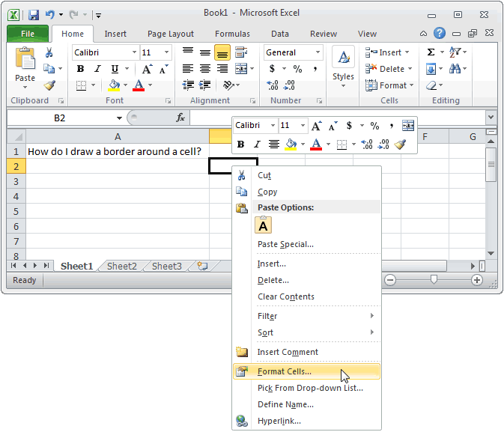This screenshot has height=432, width=504.
Task: Open the Name Box dropdown arrow
Action: coord(119,118)
